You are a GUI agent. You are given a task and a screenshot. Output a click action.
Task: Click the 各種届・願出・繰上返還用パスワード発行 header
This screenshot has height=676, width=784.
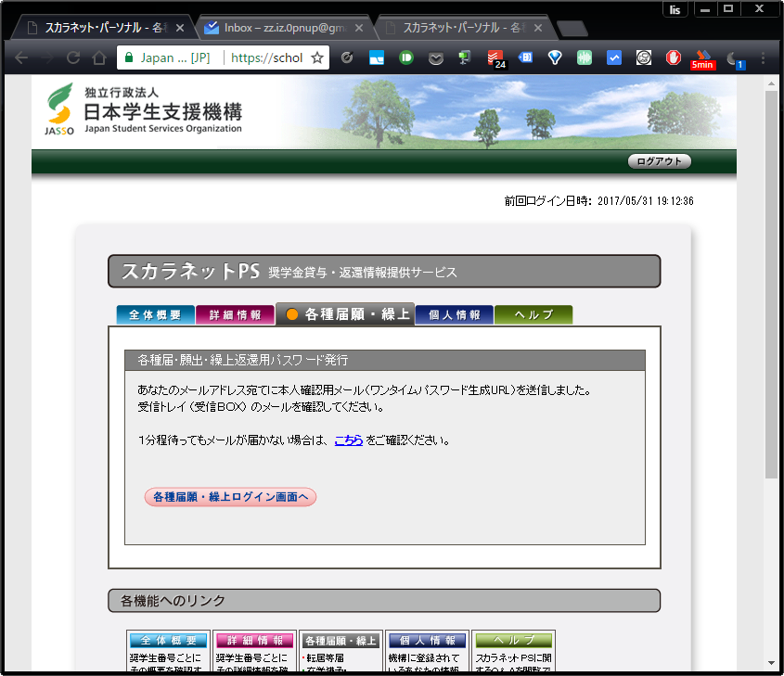pos(385,360)
